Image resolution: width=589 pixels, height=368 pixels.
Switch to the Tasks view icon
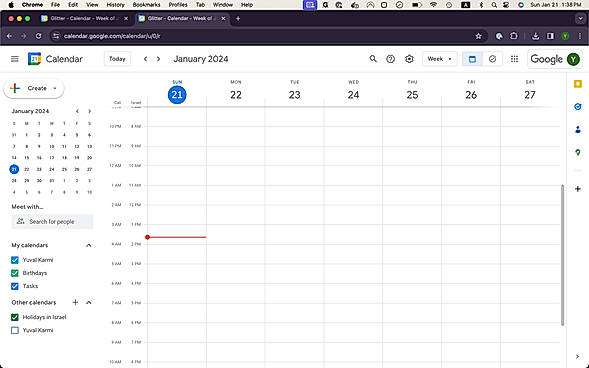492,59
